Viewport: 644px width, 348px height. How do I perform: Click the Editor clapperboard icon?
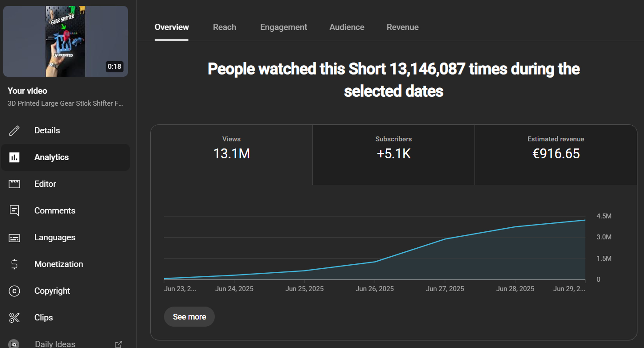click(x=14, y=184)
